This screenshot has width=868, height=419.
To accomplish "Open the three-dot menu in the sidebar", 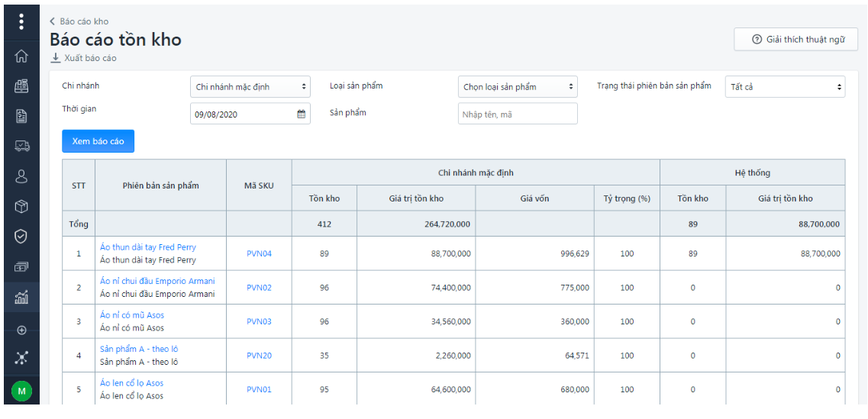I will click(x=21, y=21).
